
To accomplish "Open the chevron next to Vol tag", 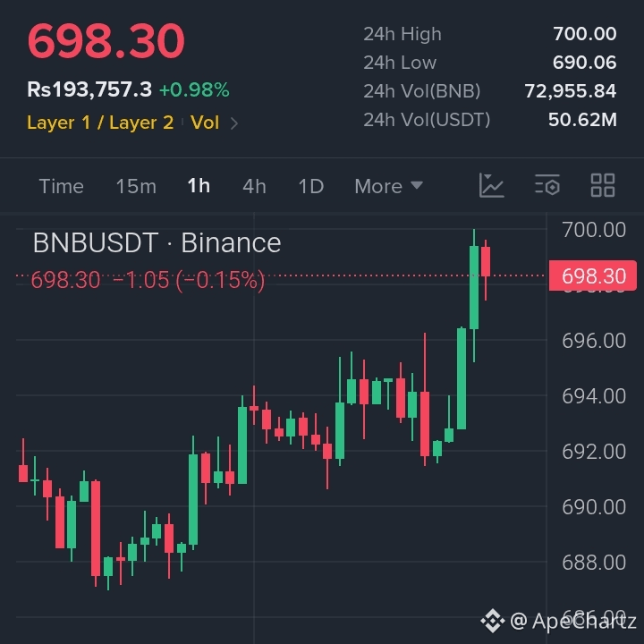I will point(234,123).
